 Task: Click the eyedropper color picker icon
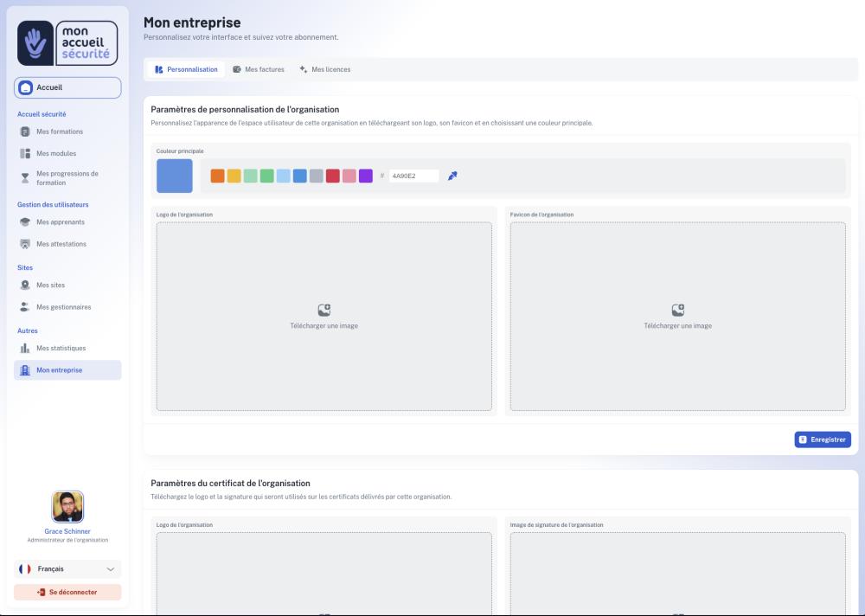[452, 176]
